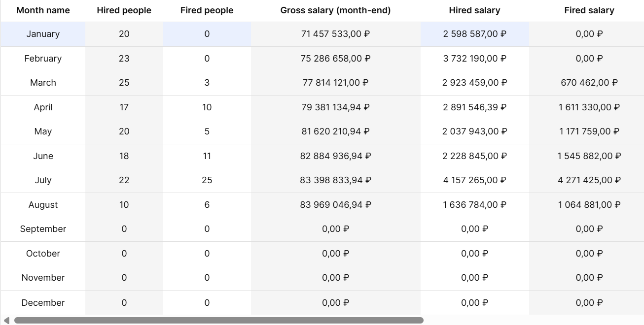Click the October month name cell
The width and height of the screenshot is (644, 325).
[x=43, y=254]
